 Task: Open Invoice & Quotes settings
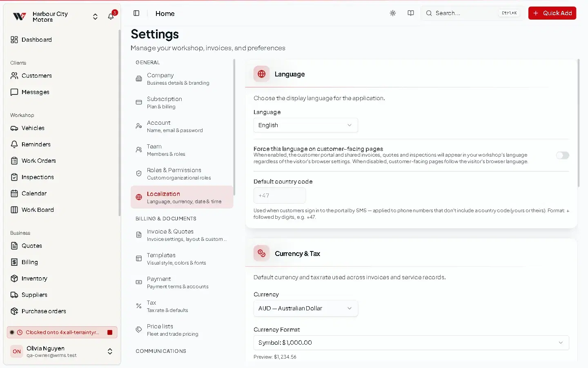(x=182, y=235)
